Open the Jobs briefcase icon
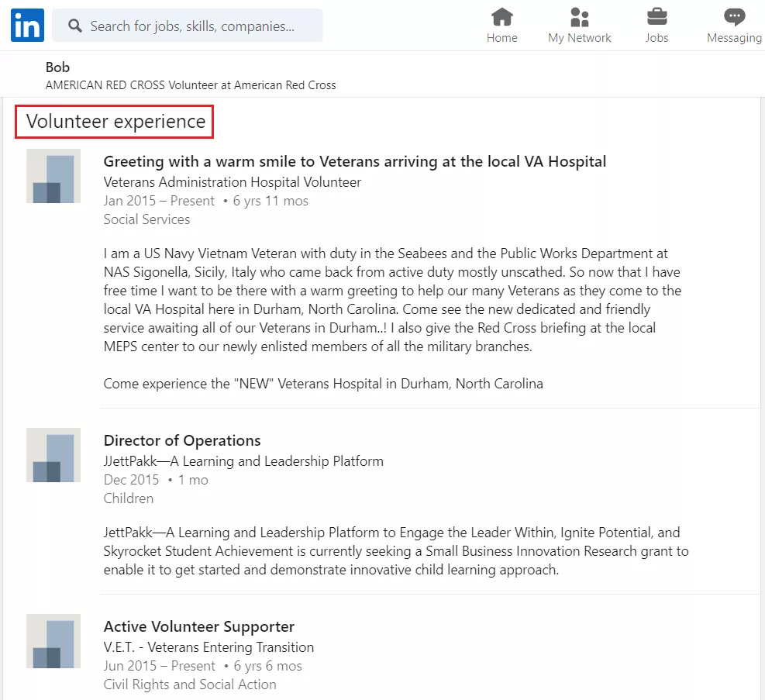The height and width of the screenshot is (700, 765). pos(656,17)
